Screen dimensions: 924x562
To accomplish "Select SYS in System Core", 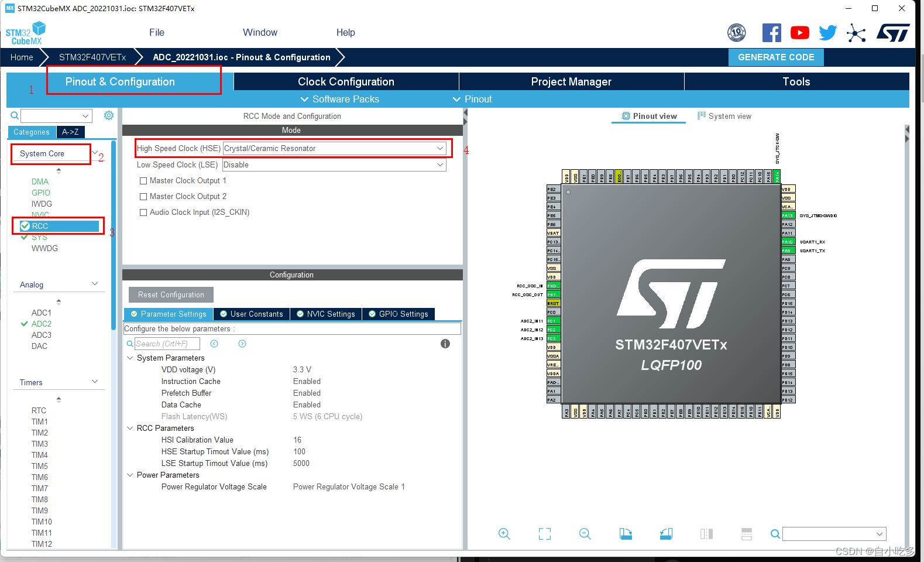I will (x=39, y=237).
